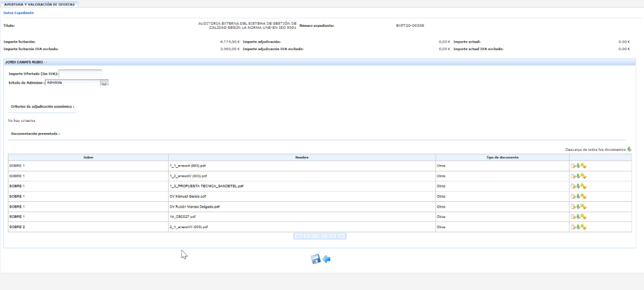Click key icon for CV Rubén Marcos Delgado.pdf

[583, 207]
